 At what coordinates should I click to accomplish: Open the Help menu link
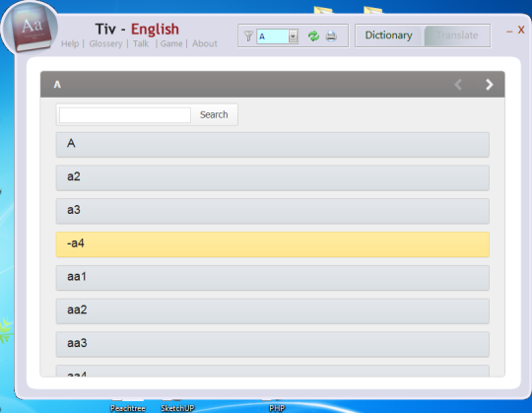coord(70,43)
